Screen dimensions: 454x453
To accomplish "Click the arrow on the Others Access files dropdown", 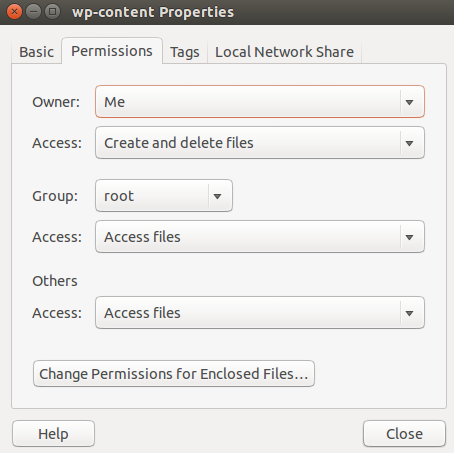I will 410,313.
